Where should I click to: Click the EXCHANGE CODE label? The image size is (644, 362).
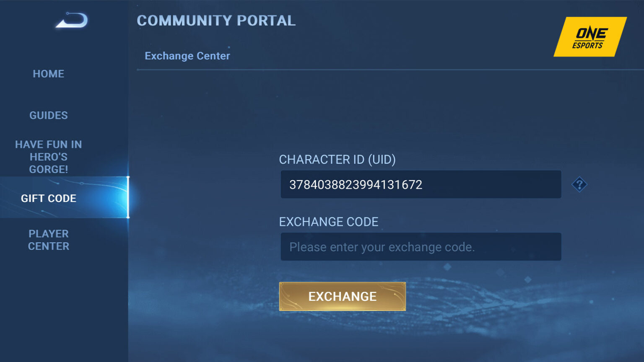(329, 222)
